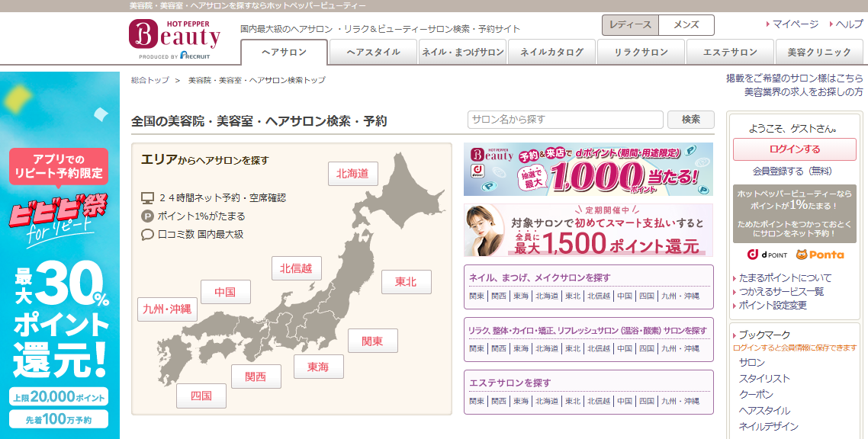Click ポイント設定変更 link

(x=773, y=305)
